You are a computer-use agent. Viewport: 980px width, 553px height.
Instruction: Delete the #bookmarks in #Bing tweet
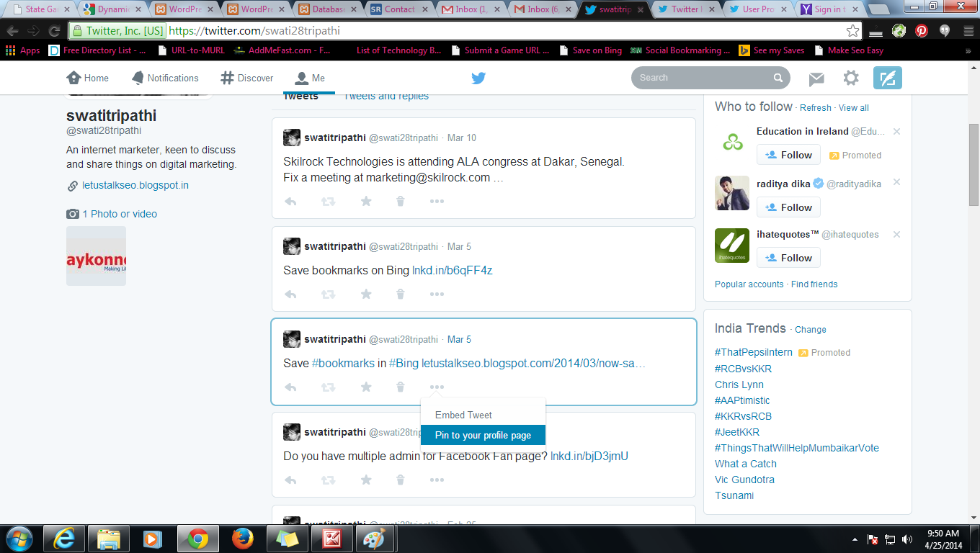pyautogui.click(x=401, y=387)
